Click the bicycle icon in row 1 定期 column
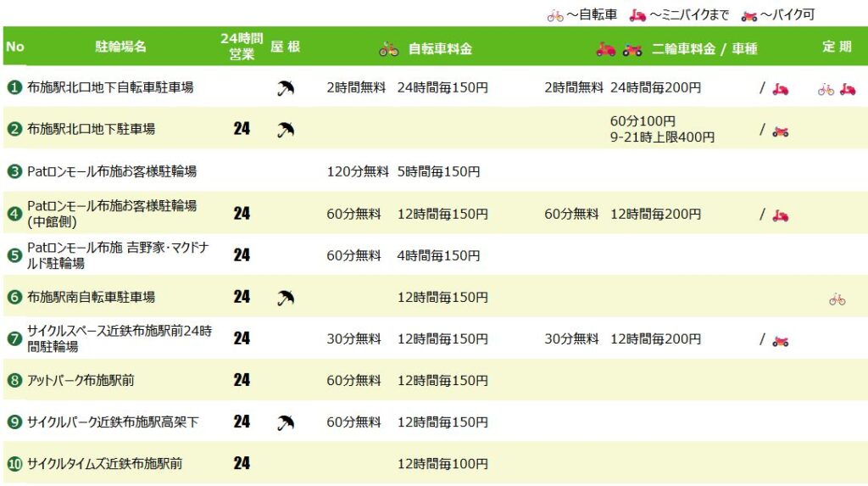The width and height of the screenshot is (868, 486). point(826,89)
